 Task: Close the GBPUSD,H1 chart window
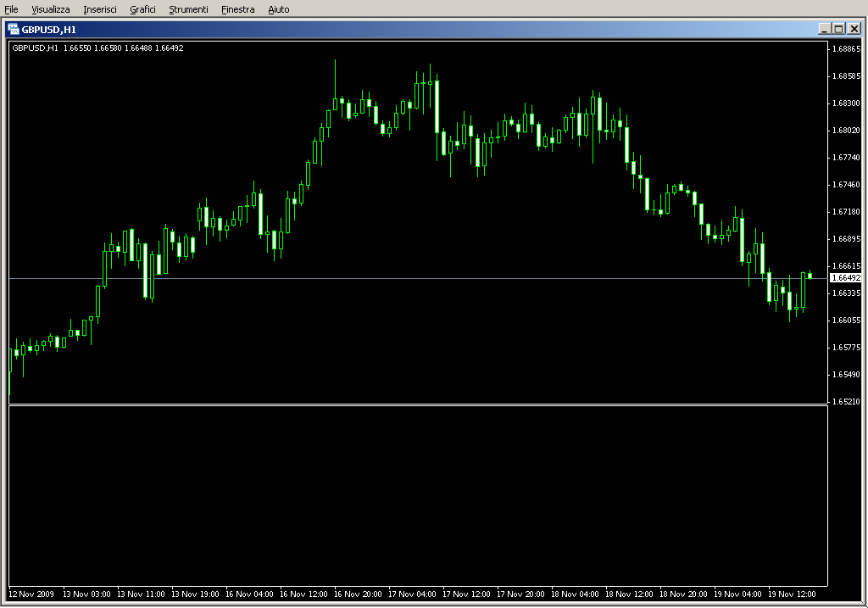(854, 29)
